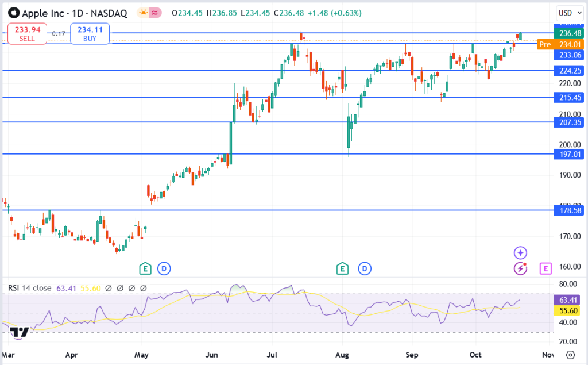Click 20.00 on the RSI scale

[x=568, y=341]
